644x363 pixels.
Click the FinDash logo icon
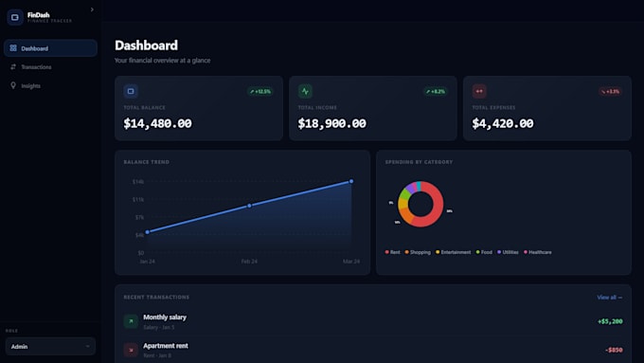pyautogui.click(x=15, y=17)
